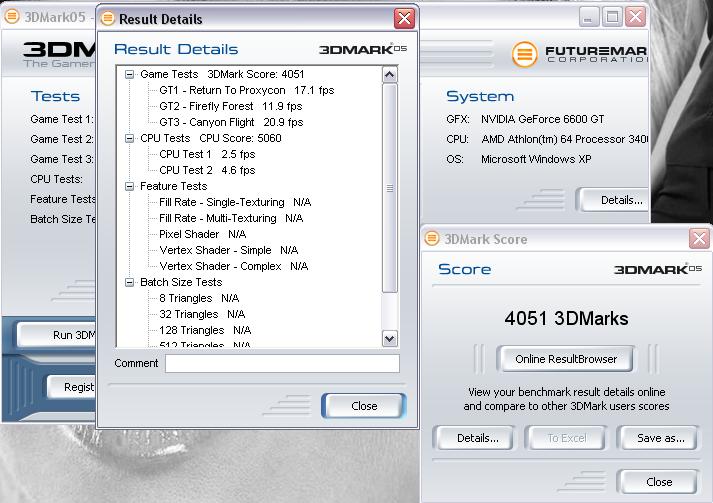Select Fill Rate - Multi-Texturing row
713x503 pixels.
click(x=231, y=218)
